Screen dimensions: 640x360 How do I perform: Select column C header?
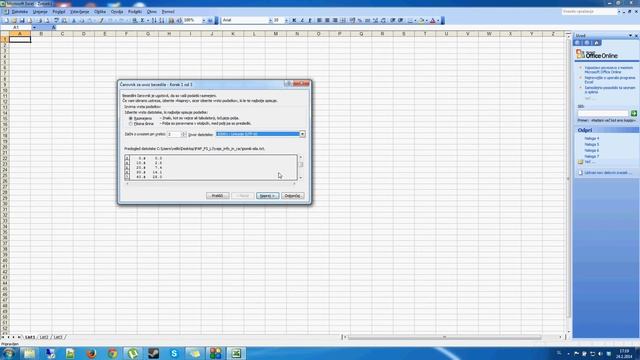pyautogui.click(x=62, y=34)
